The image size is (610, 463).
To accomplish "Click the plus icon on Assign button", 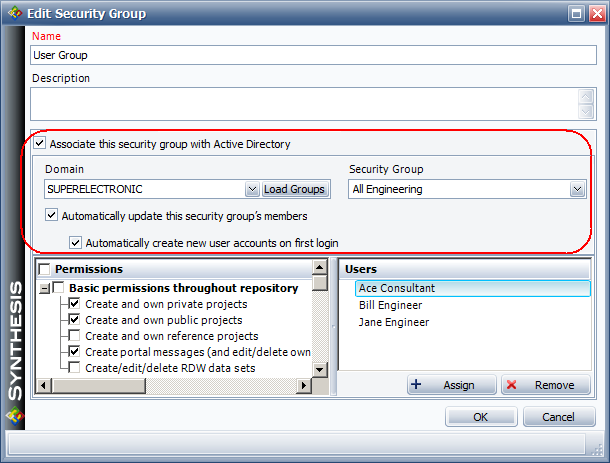I will (417, 385).
